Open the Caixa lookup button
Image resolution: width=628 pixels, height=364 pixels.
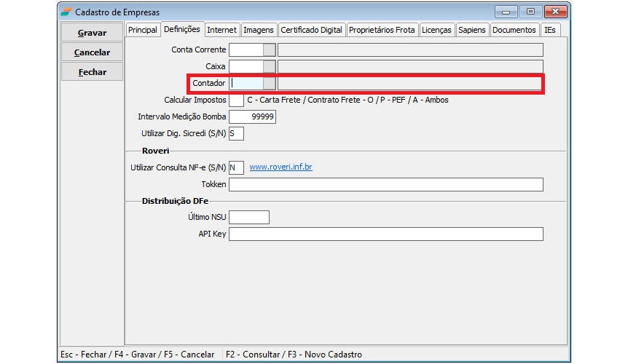269,66
